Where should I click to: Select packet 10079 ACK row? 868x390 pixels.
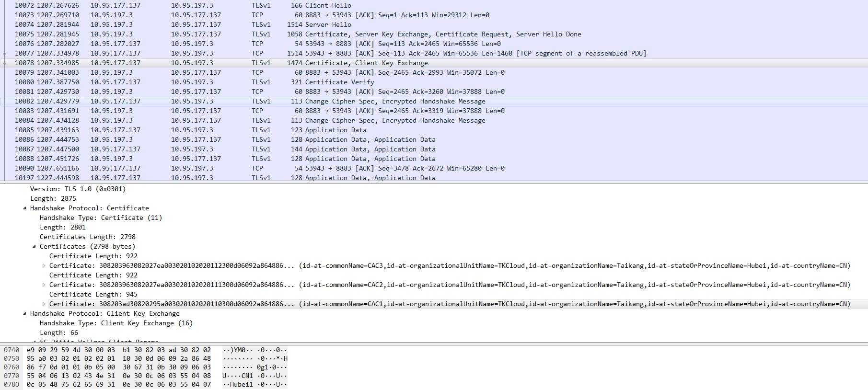[434, 72]
